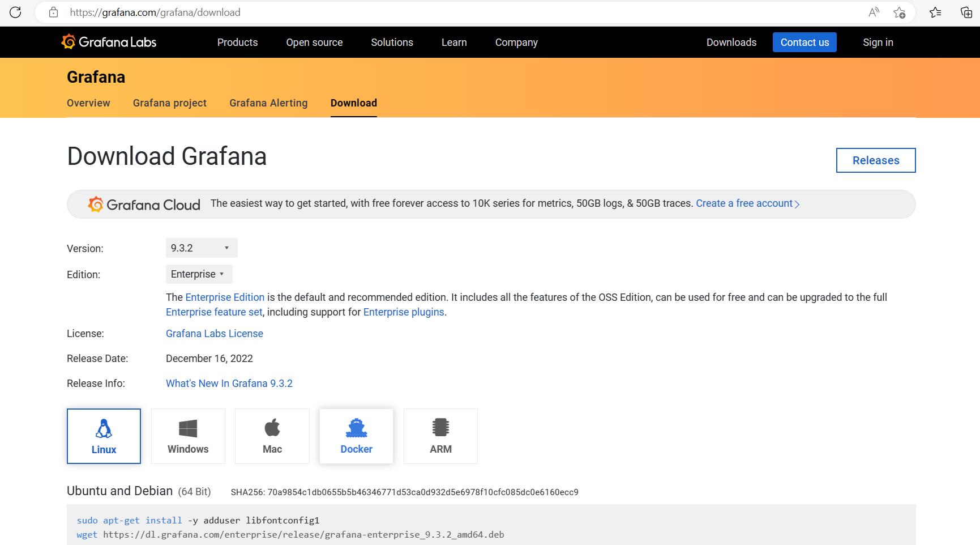The width and height of the screenshot is (980, 545).
Task: Switch to the Overview tab
Action: tap(88, 103)
